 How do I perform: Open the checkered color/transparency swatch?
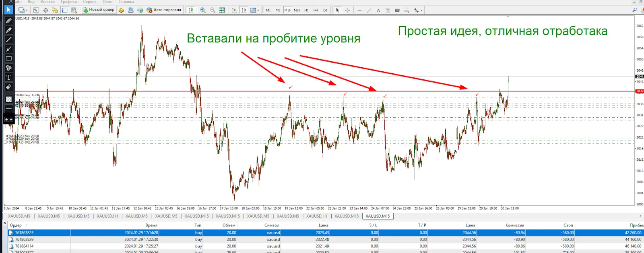pyautogui.click(x=8, y=99)
